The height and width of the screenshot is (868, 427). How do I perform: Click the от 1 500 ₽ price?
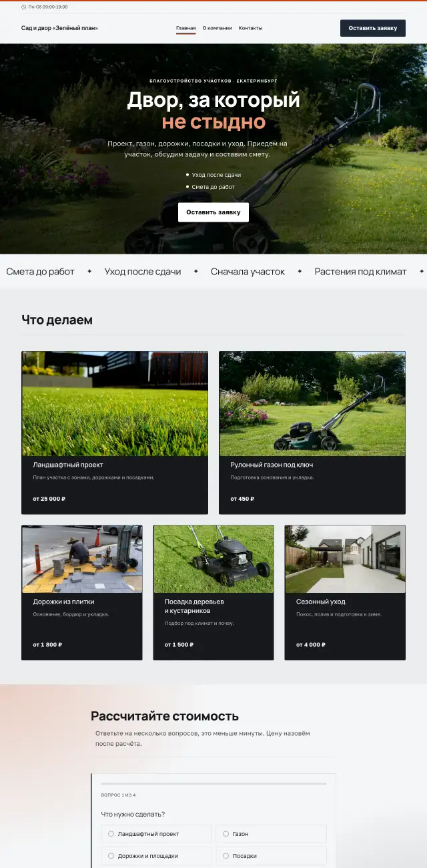pyautogui.click(x=179, y=645)
